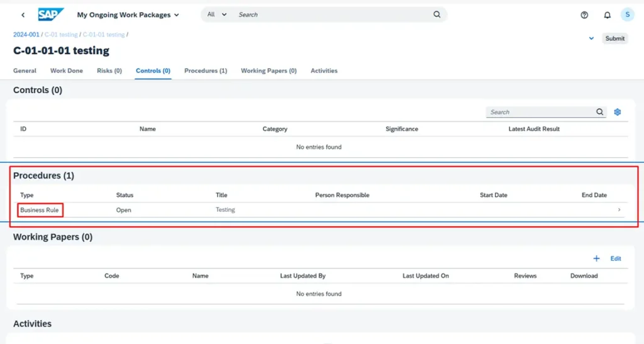Add a working paper with plus icon
The image size is (644, 344).
tap(596, 258)
